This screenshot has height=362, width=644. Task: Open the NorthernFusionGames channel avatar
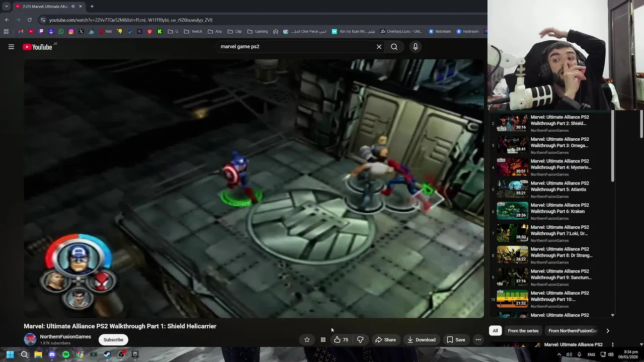[30, 339]
